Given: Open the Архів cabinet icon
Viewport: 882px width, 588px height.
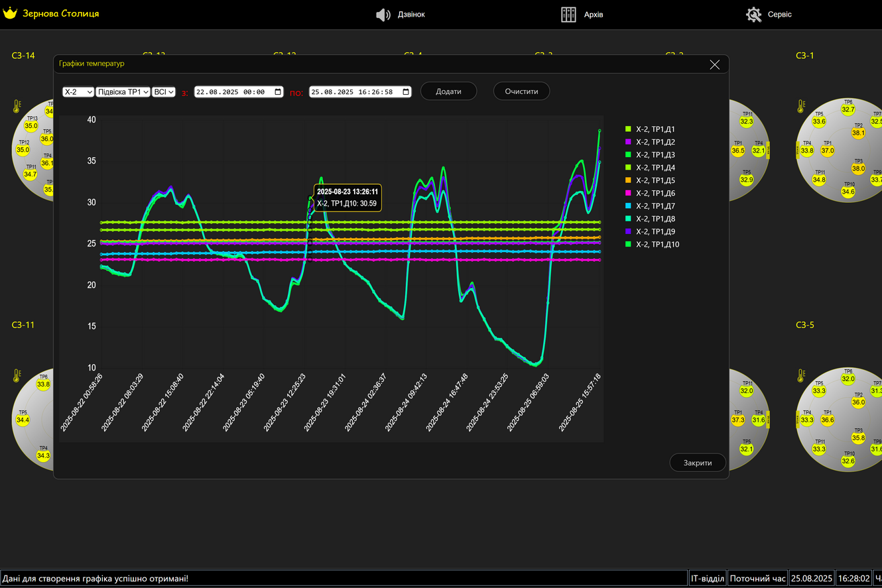Looking at the screenshot, I should tap(568, 15).
